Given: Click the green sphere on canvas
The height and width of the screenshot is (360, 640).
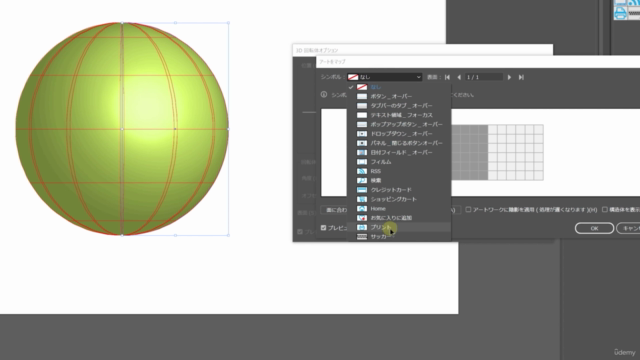Looking at the screenshot, I should [122, 129].
